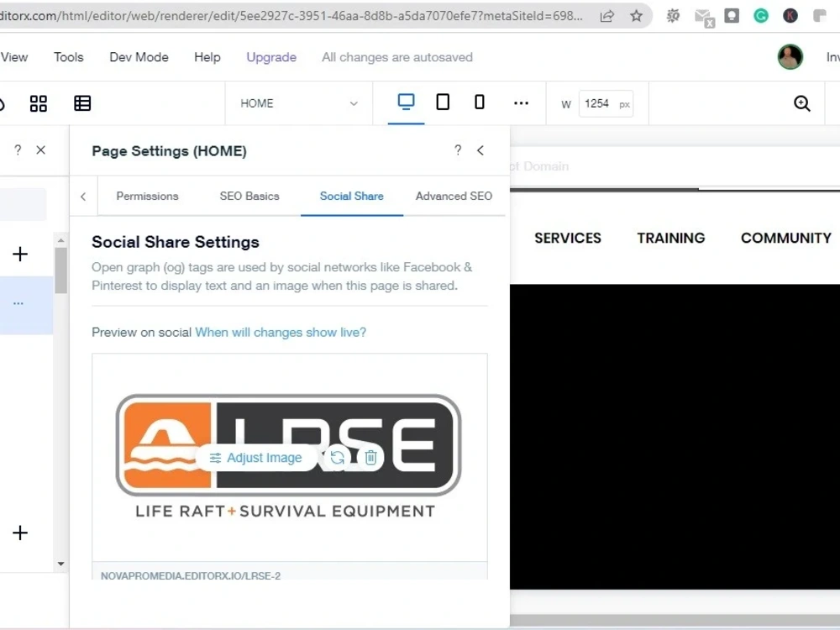840x630 pixels.
Task: Click the browser address bar URL
Action: (292, 16)
